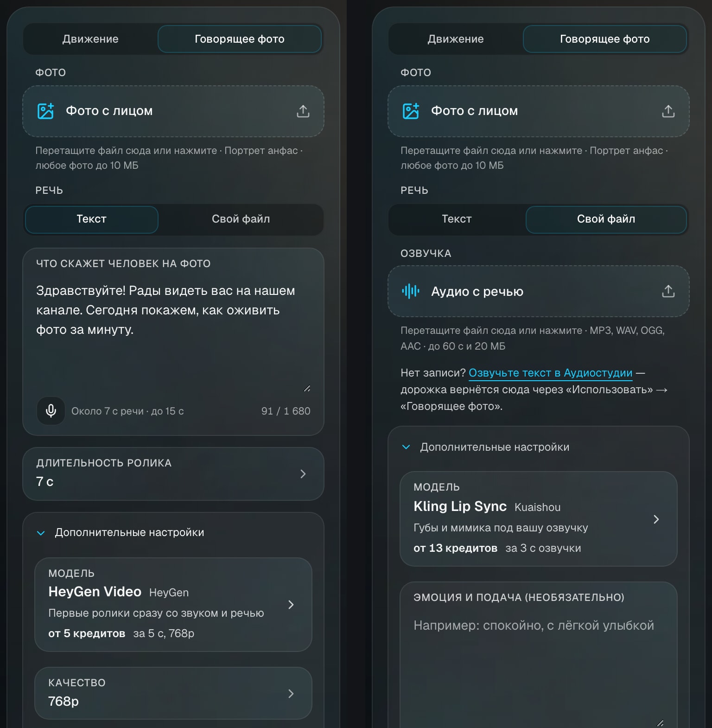Open the Качество 768p selector chevron
The width and height of the screenshot is (712, 728).
click(291, 694)
